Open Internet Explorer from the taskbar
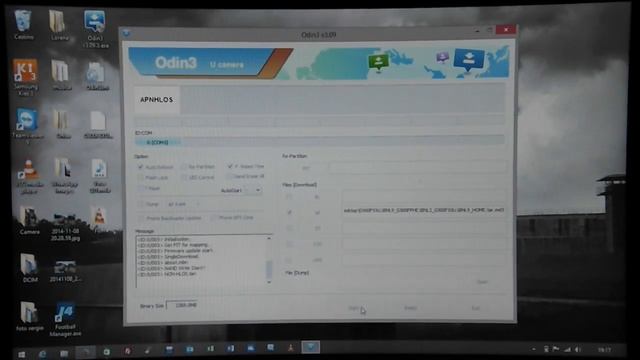The width and height of the screenshot is (640, 360). click(x=42, y=353)
